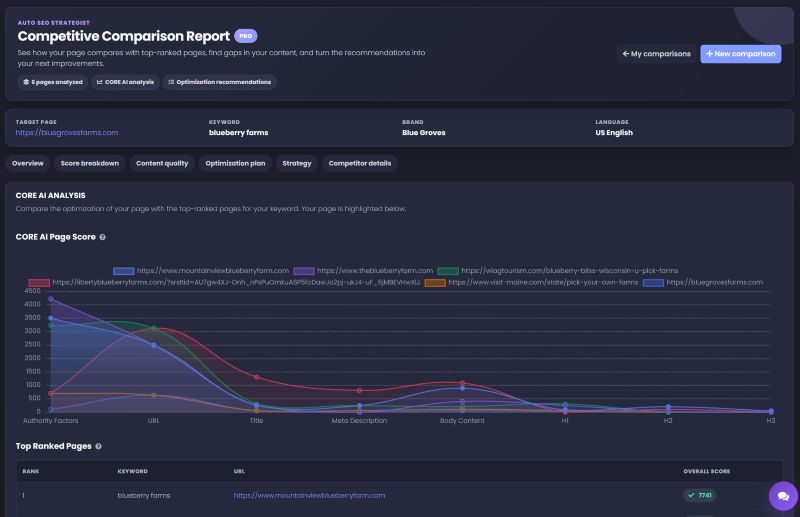Click the pages analyzed badge icon
Image resolution: width=800 pixels, height=517 pixels.
26,82
